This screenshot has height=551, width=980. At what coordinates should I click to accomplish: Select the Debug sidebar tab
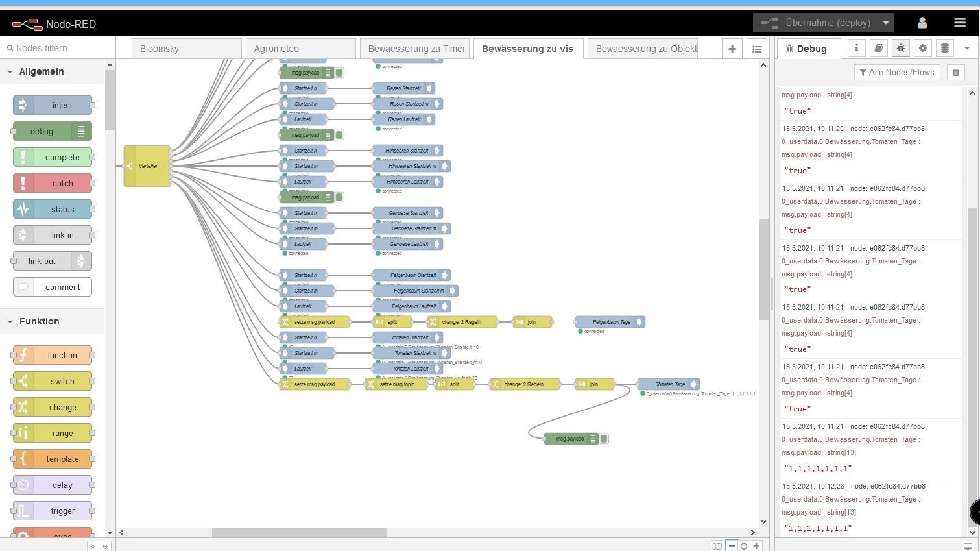tap(809, 49)
